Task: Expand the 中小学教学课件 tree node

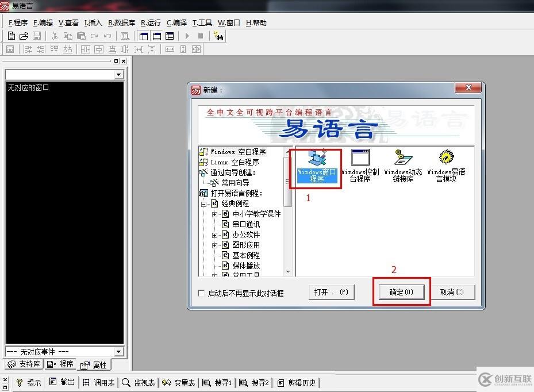Action: tap(216, 214)
